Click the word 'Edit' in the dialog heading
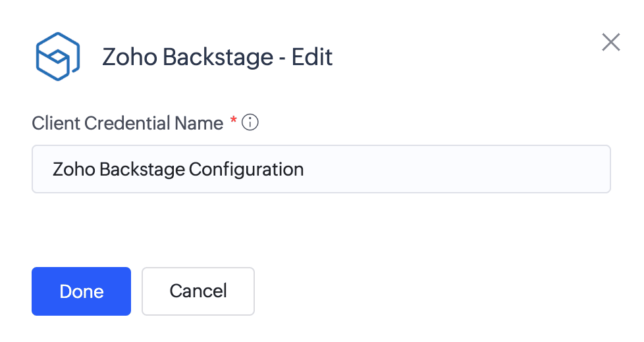This screenshot has height=342, width=644. [x=312, y=57]
